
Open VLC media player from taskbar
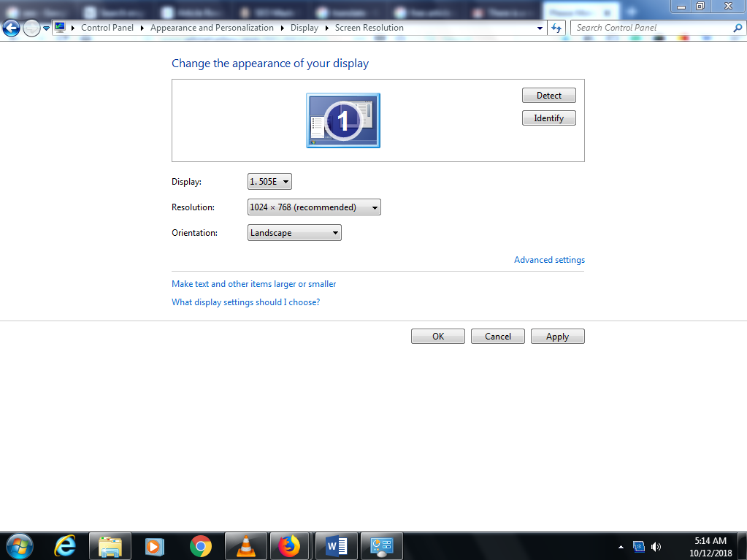246,545
